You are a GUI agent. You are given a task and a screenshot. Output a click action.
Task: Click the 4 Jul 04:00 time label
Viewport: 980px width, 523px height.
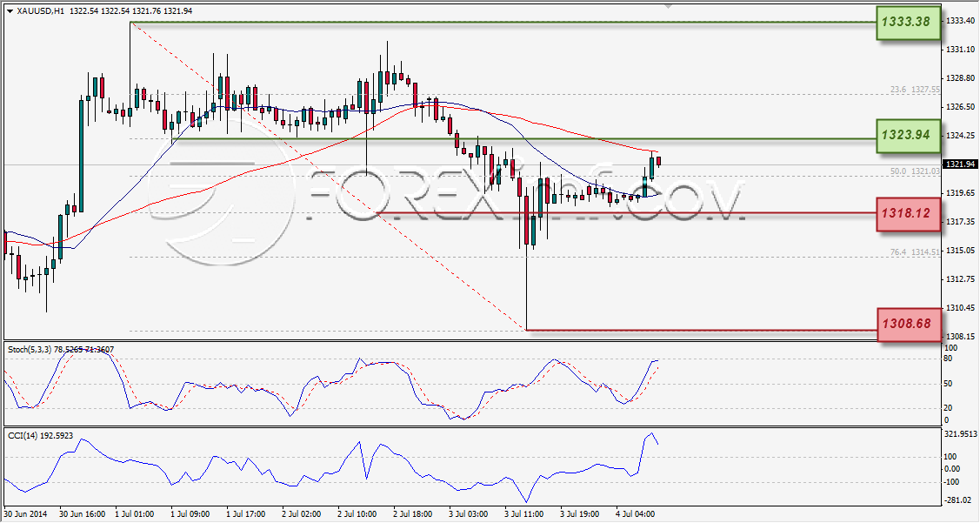pyautogui.click(x=635, y=513)
